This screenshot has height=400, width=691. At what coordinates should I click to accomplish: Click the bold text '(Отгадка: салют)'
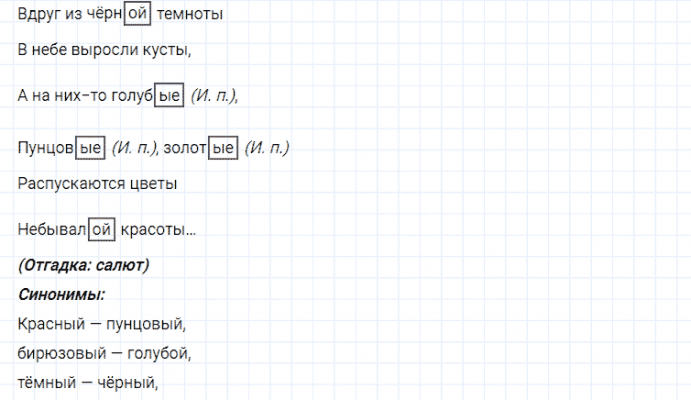(x=84, y=265)
